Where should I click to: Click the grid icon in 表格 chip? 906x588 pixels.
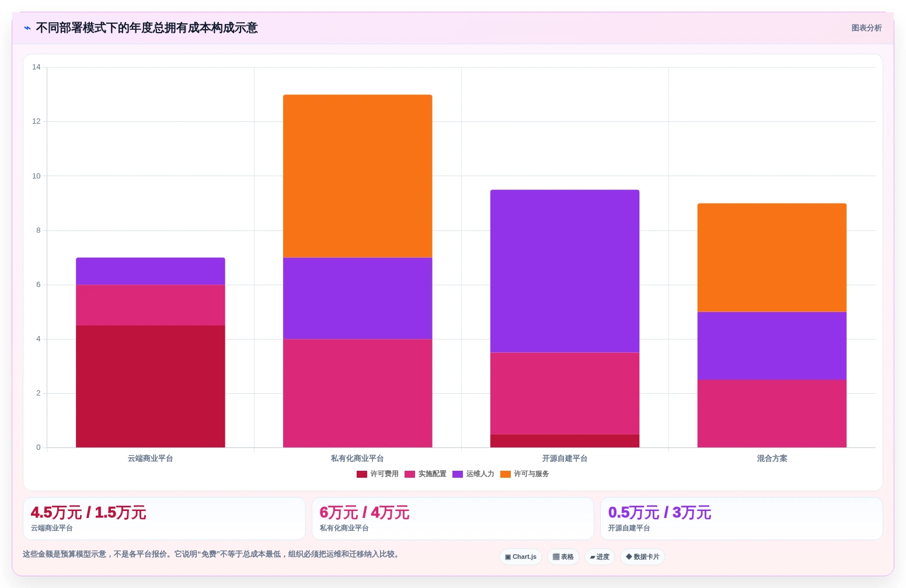556,557
